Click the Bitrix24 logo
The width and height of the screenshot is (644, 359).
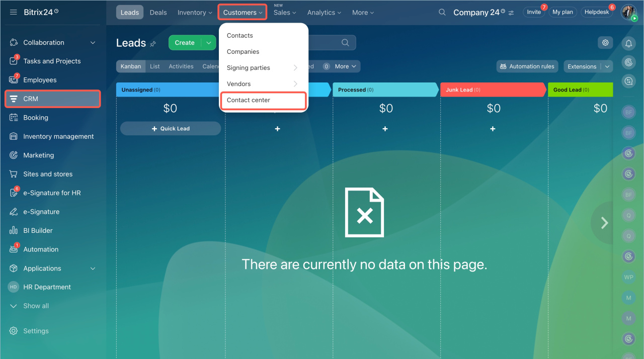tap(41, 12)
